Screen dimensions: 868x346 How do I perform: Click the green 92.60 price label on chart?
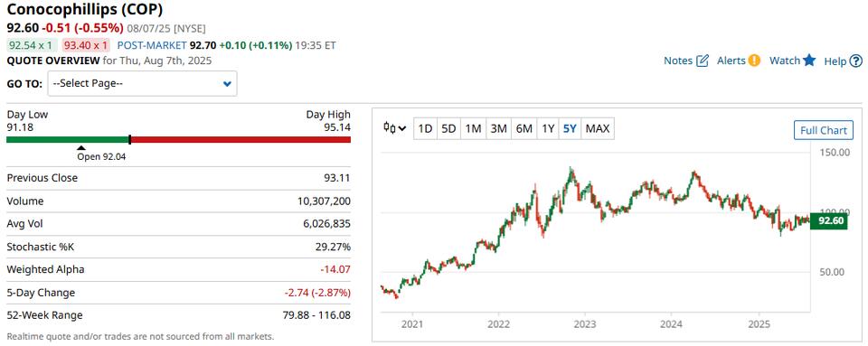click(829, 221)
